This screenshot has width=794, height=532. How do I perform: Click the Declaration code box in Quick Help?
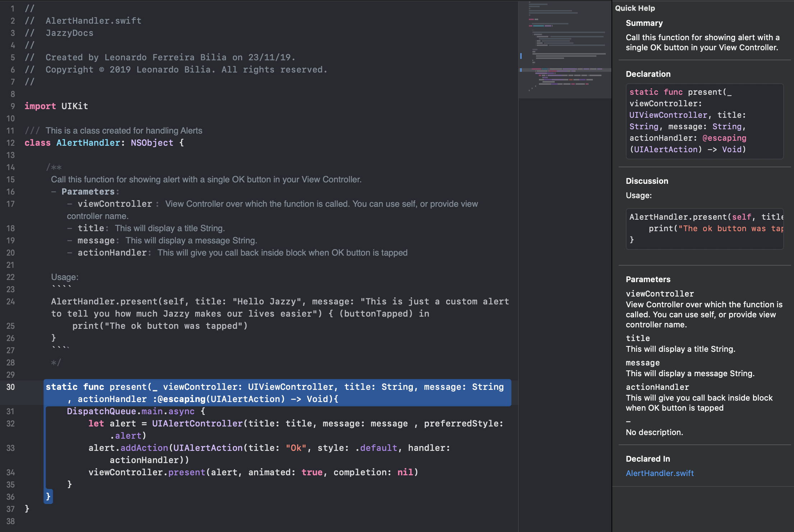coord(704,121)
